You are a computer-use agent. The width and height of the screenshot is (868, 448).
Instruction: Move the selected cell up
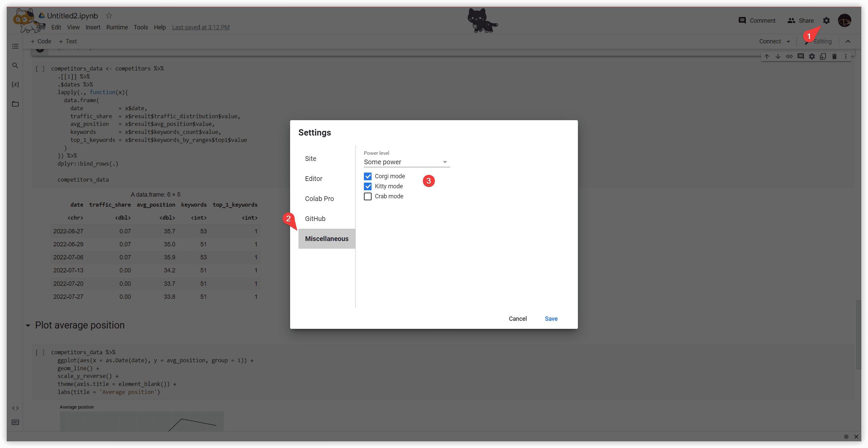(x=767, y=56)
